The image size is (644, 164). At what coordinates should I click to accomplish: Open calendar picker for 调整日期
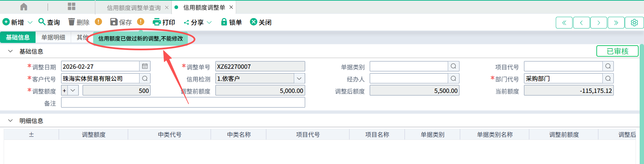pos(145,66)
